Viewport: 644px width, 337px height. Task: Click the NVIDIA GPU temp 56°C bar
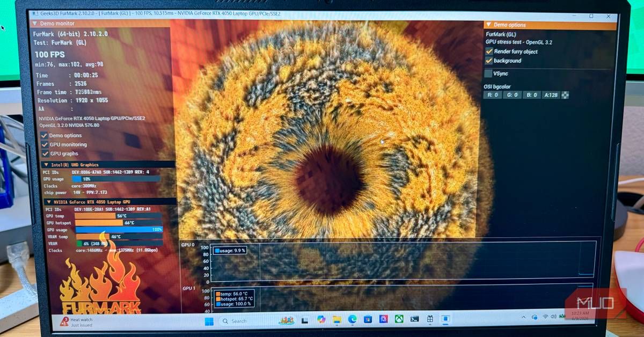[x=118, y=216]
